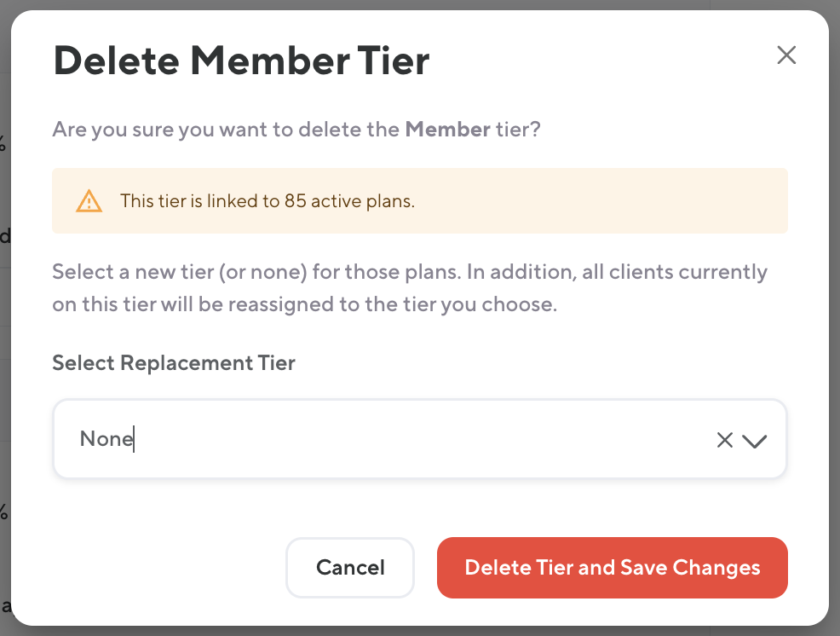Screen dimensions: 840x636
Task: Click empty space inside the replacement tier box
Action: (426, 440)
